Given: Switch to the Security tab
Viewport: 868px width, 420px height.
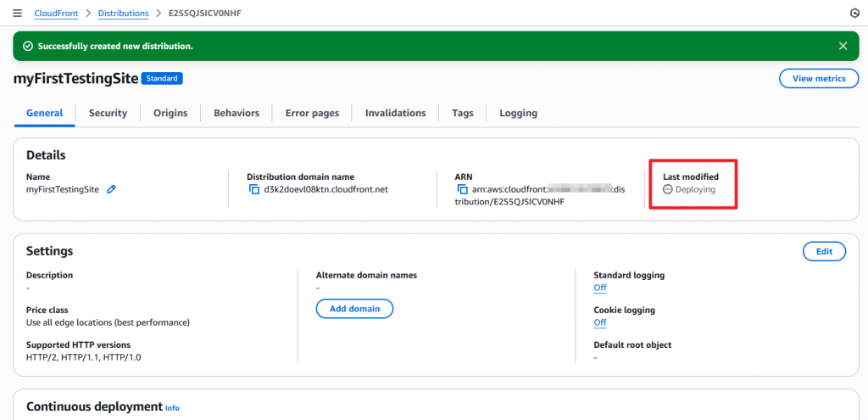Looking at the screenshot, I should point(108,113).
